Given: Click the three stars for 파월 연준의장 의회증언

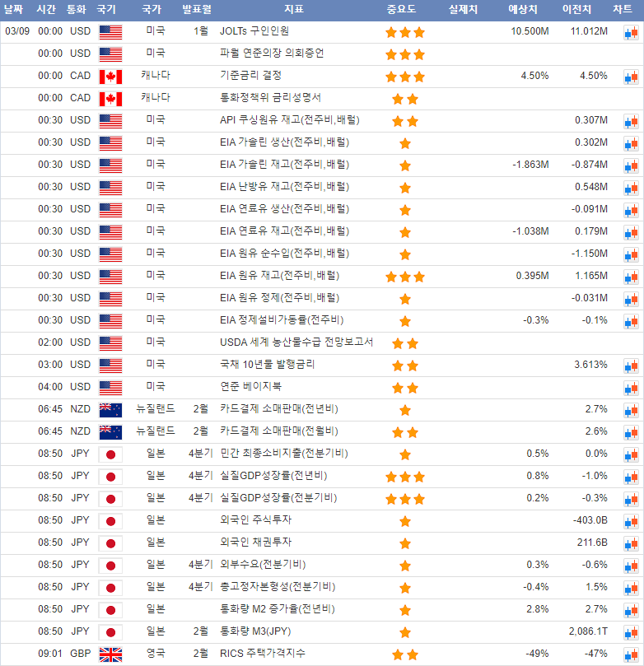Looking at the screenshot, I should (x=405, y=54).
